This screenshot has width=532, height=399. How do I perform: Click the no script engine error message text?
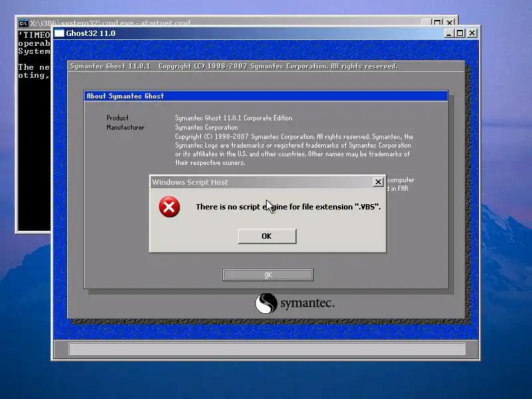pyautogui.click(x=288, y=207)
